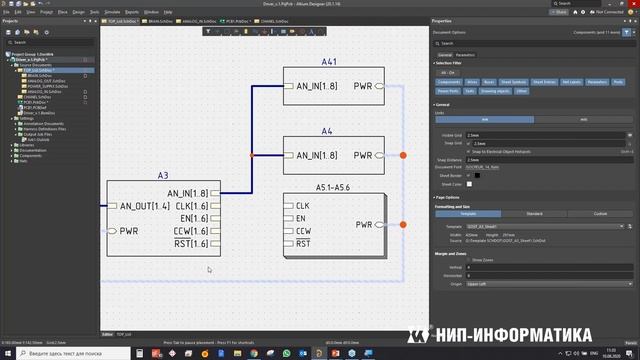Open the File menu

pos(6,12)
